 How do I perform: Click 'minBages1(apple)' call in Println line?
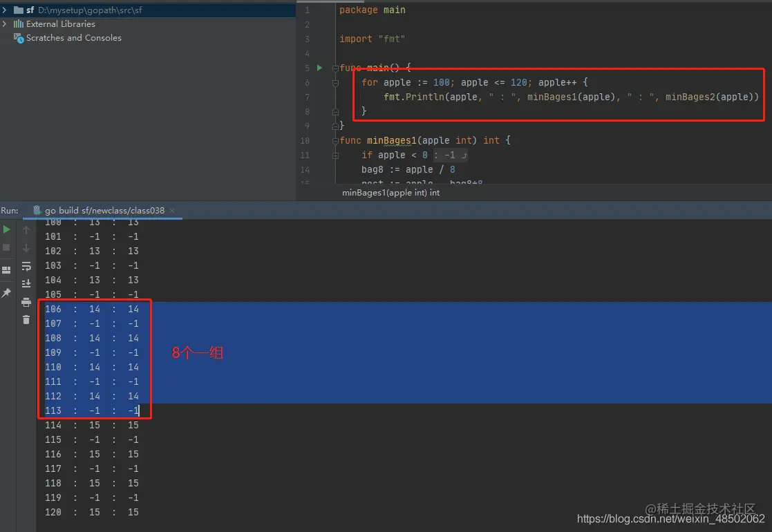[571, 97]
